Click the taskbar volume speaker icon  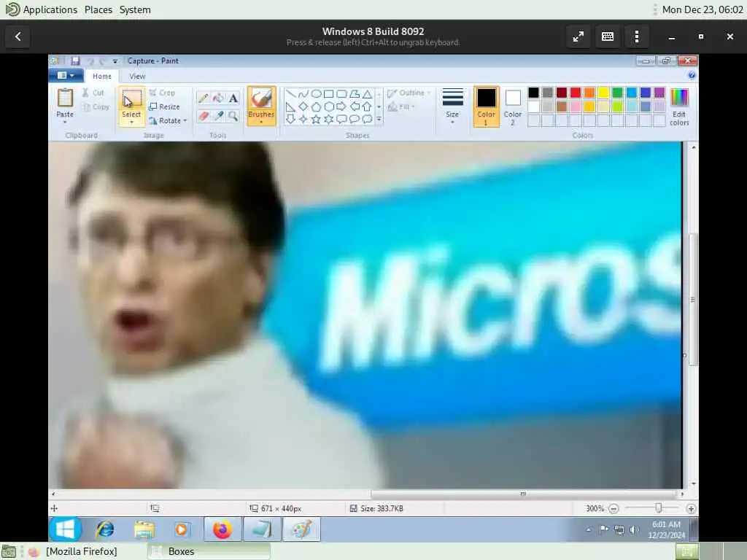click(634, 529)
